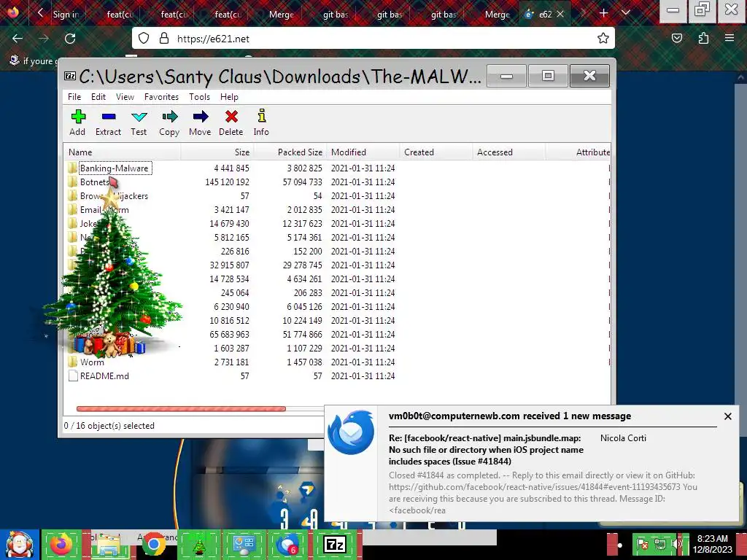The width and height of the screenshot is (747, 560).
Task: Dismiss the Thunderbird new message notification
Action: (x=727, y=416)
